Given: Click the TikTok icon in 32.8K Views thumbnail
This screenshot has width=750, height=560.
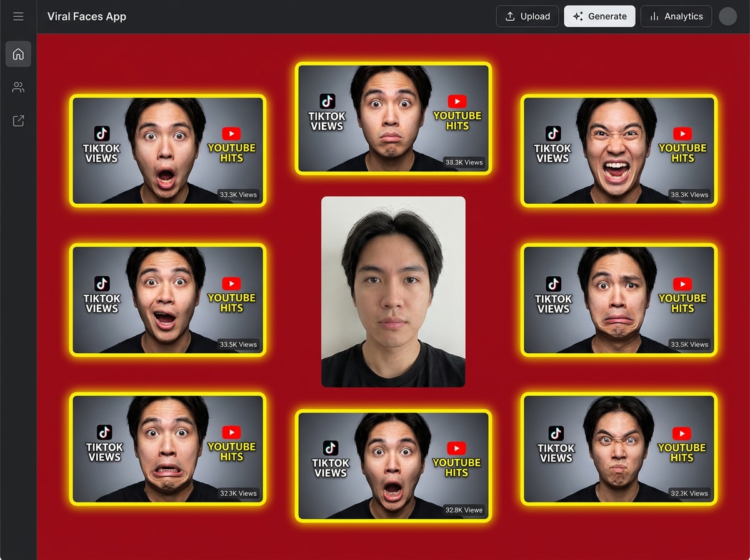Looking at the screenshot, I should [331, 448].
